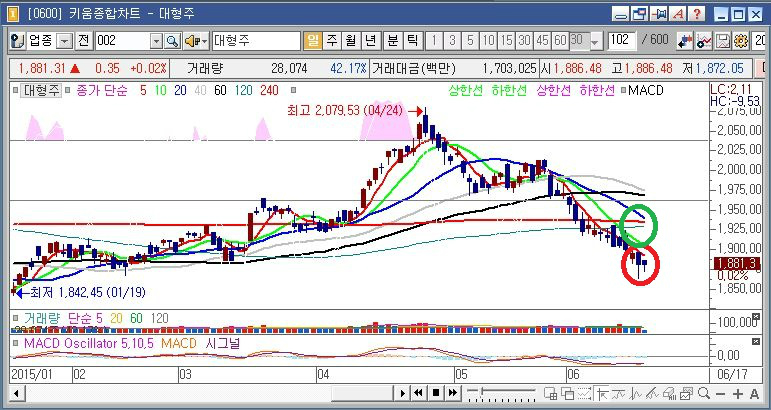Click the candle count input field showing 102
Viewport: 771px width, 410px height.
click(x=621, y=41)
